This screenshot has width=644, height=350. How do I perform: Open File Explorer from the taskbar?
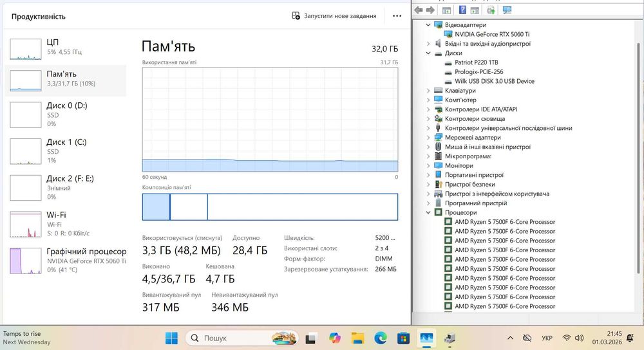357,338
